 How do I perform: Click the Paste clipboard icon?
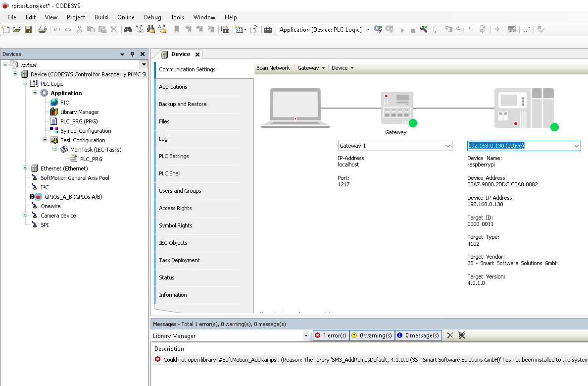click(x=102, y=29)
